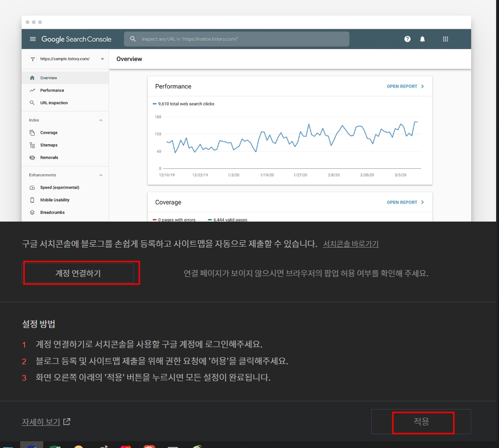Collapse the Enhancements section chevron

[x=101, y=175]
